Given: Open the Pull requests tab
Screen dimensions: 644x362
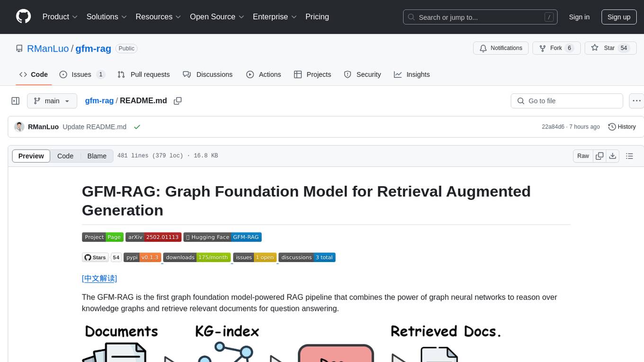Looking at the screenshot, I should [143, 74].
